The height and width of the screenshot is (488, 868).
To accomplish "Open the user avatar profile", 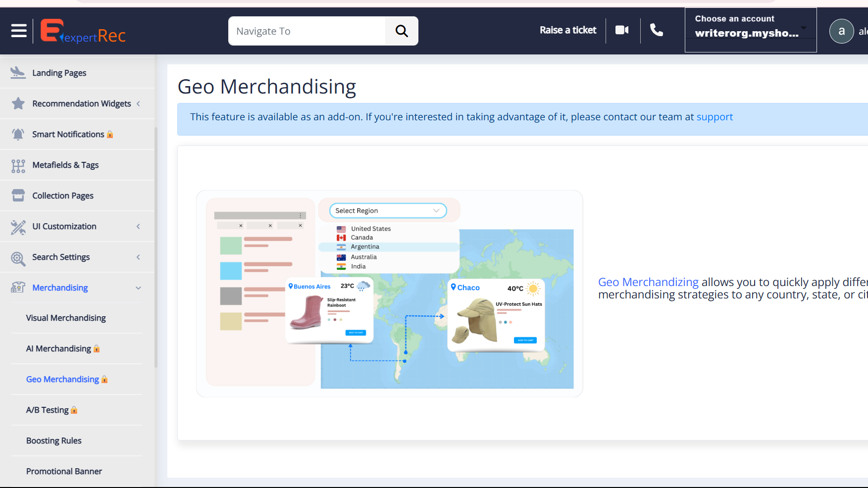I will (x=841, y=31).
